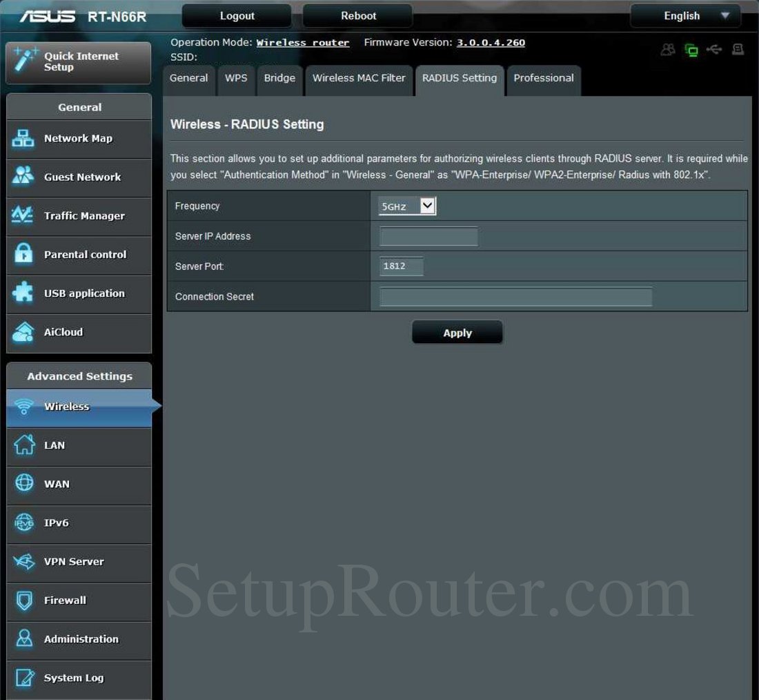Open Firewall settings

tap(79, 601)
